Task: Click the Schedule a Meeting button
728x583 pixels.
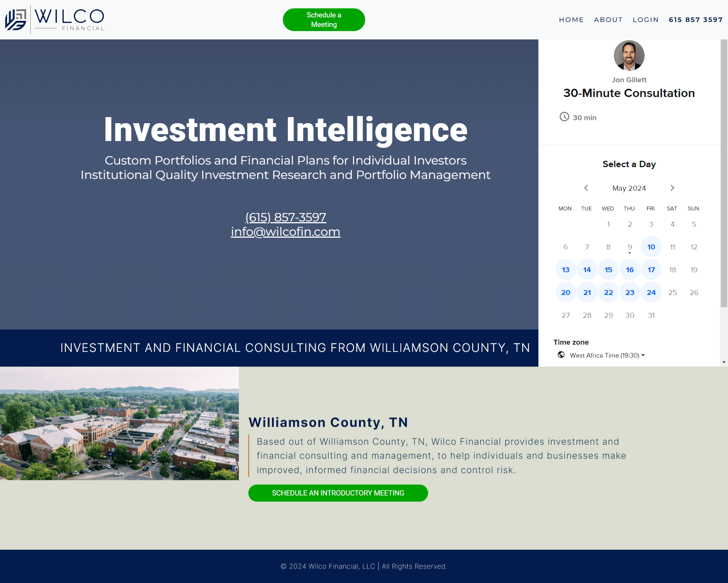Action: pyautogui.click(x=324, y=20)
